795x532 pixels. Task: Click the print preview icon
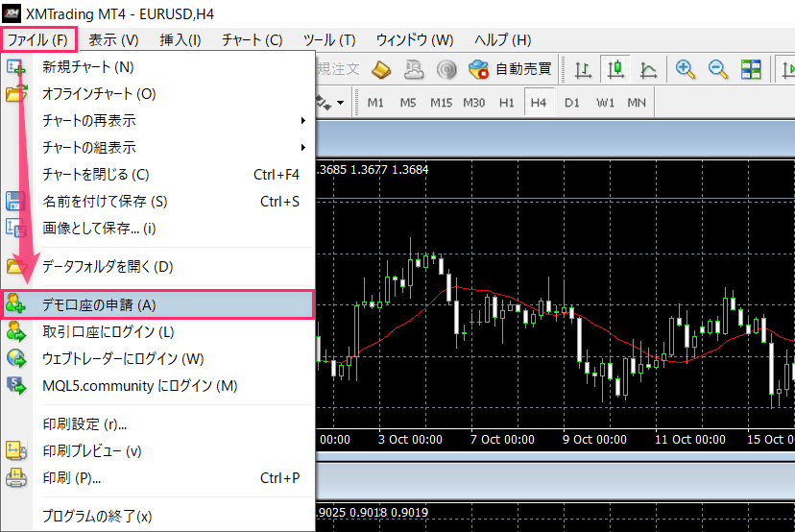[x=15, y=450]
